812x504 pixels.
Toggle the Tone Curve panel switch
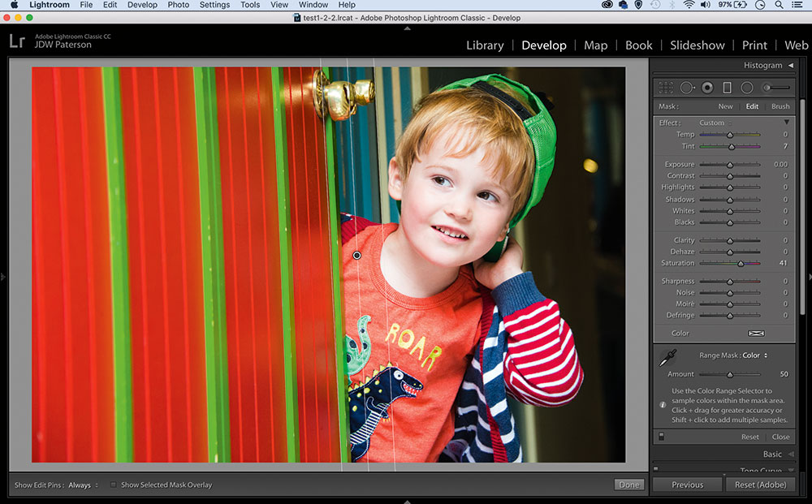(656, 469)
